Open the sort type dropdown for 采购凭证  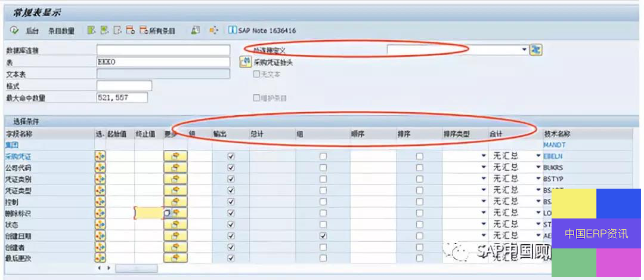[484, 156]
